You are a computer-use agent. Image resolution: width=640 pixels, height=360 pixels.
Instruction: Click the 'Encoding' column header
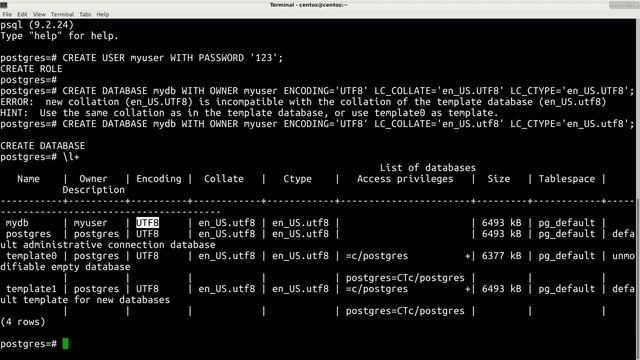[159, 179]
